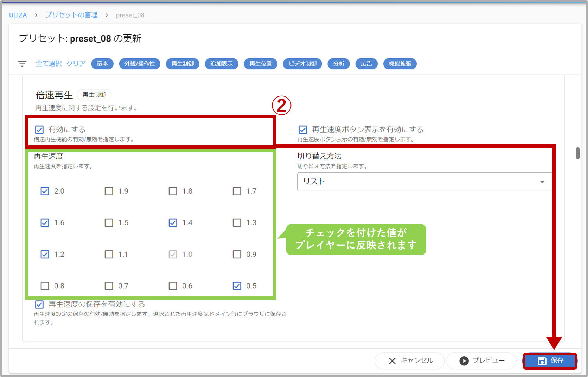The image size is (588, 377).
Task: Cancel editing with the キャンセル button
Action: point(410,361)
